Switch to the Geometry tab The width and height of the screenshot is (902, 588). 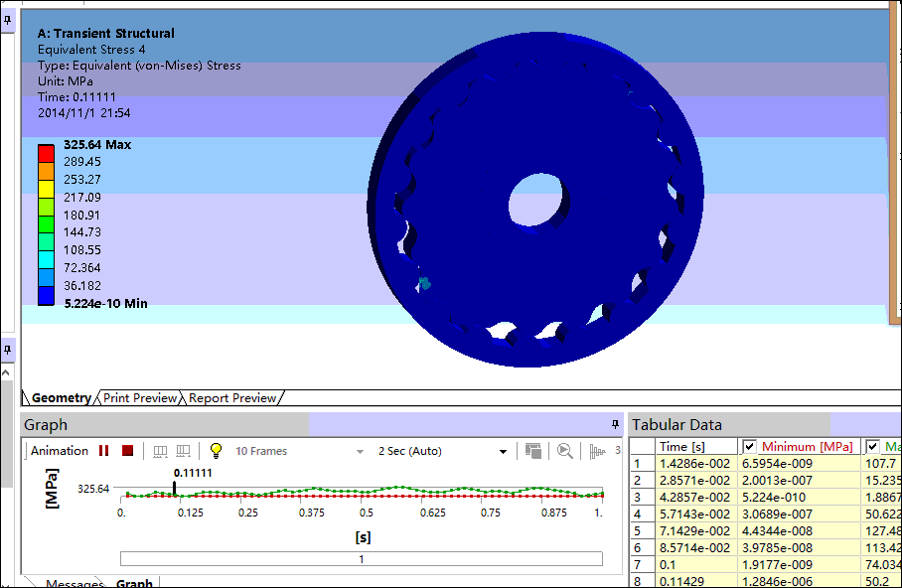[61, 398]
